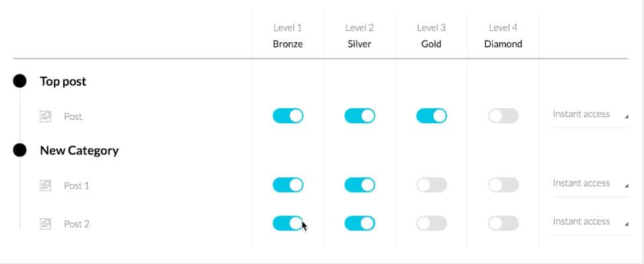The height and width of the screenshot is (264, 644).
Task: Open Instant access dropdown for Post 1
Action: point(591,184)
